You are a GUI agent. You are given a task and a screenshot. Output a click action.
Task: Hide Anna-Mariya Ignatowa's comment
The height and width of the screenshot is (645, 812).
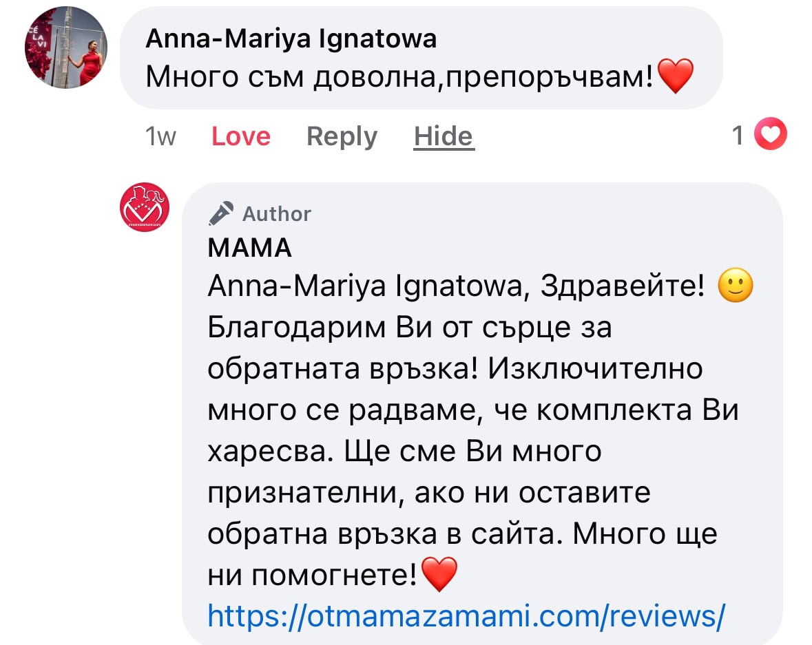click(x=444, y=136)
